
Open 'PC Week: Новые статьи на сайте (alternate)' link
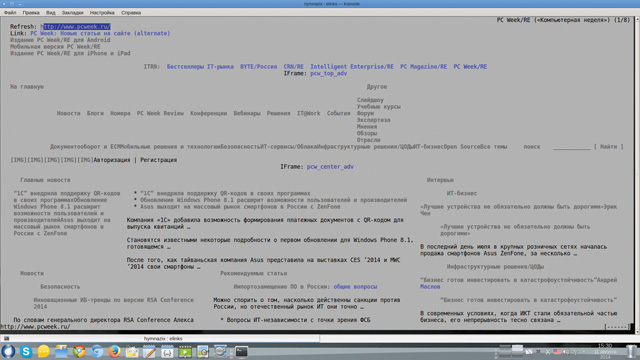(x=100, y=33)
